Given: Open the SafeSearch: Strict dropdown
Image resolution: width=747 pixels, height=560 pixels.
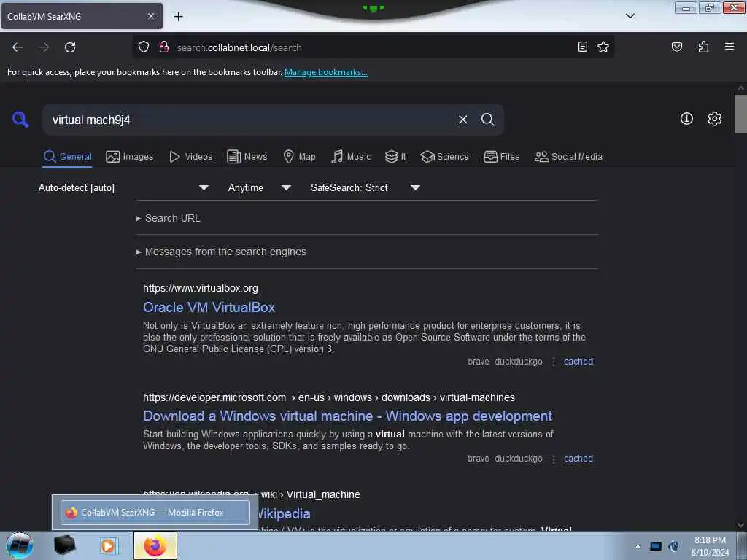Looking at the screenshot, I should click(x=365, y=187).
